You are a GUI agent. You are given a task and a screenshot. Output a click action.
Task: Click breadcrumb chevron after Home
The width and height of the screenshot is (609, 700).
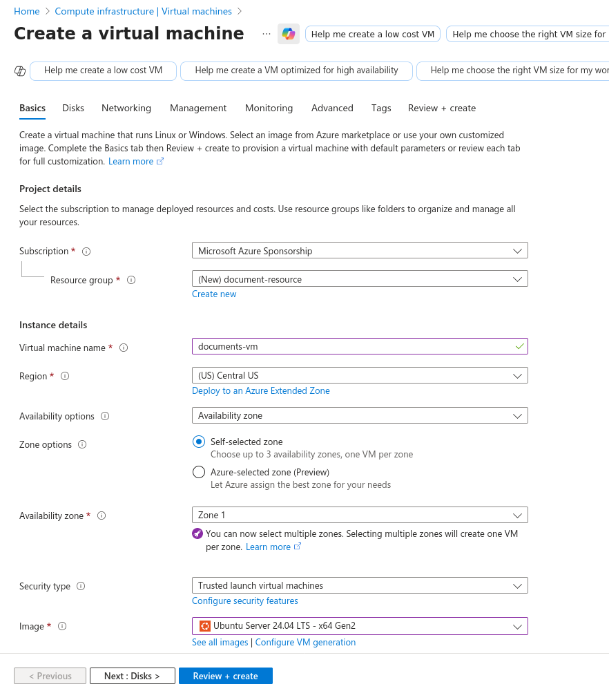pyautogui.click(x=47, y=11)
